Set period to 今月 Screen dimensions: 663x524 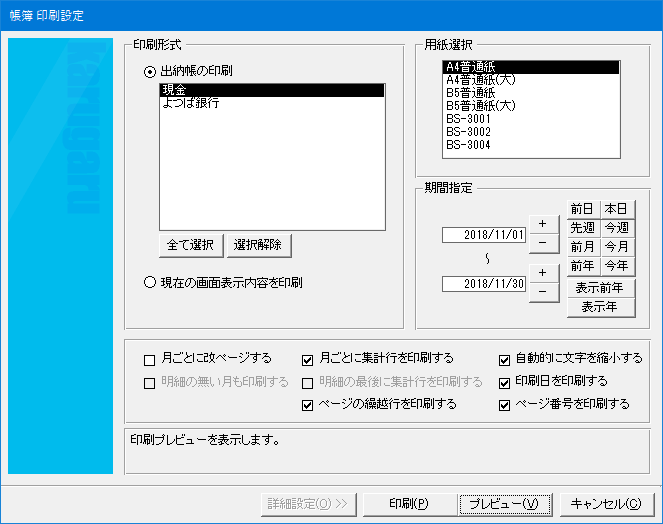pos(617,247)
